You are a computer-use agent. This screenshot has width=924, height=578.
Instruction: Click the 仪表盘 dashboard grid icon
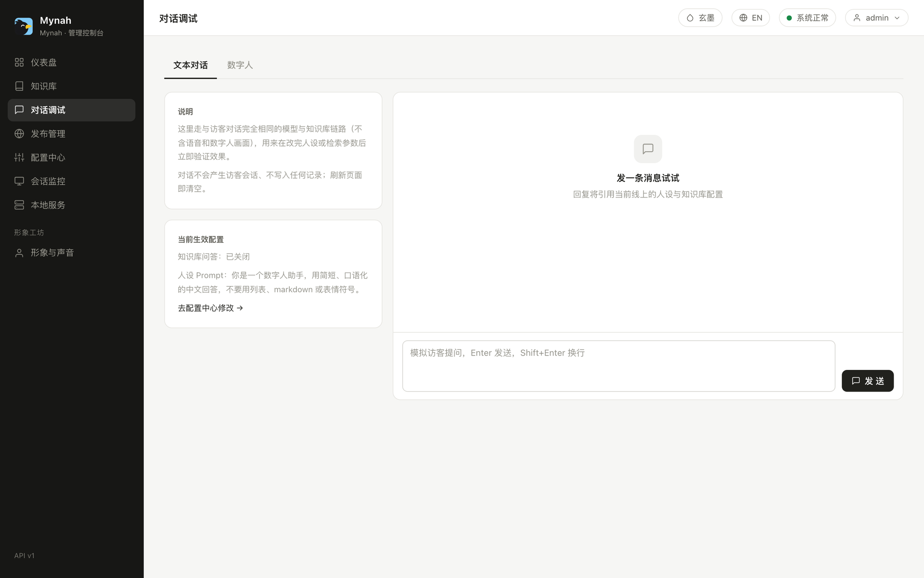coord(19,62)
